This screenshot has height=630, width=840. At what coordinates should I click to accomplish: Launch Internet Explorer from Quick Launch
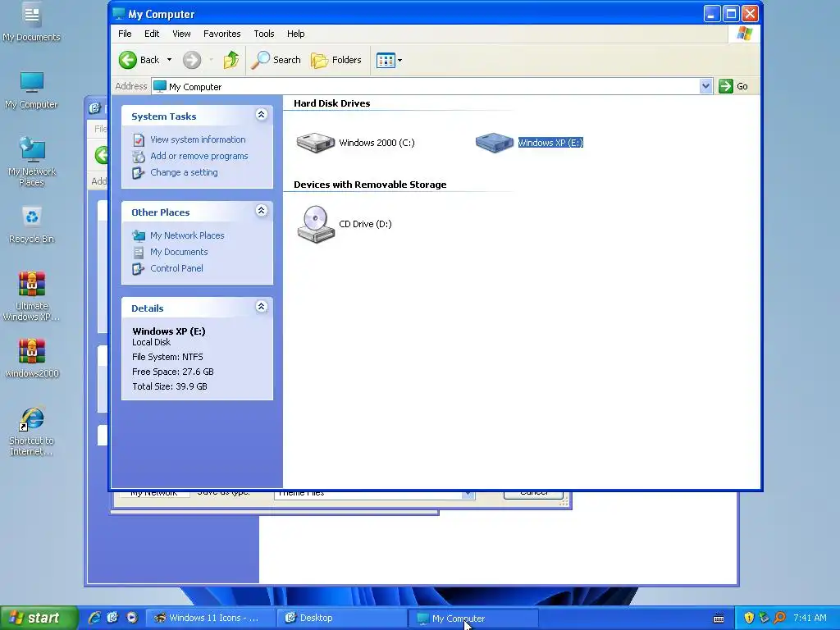pyautogui.click(x=94, y=618)
